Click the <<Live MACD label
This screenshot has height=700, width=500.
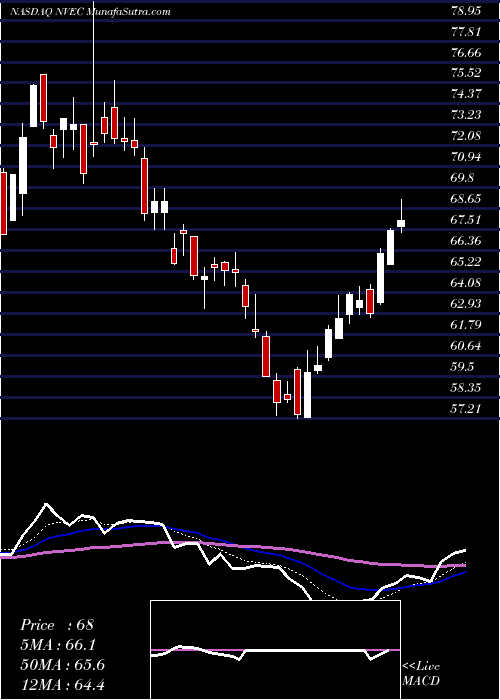point(421,674)
